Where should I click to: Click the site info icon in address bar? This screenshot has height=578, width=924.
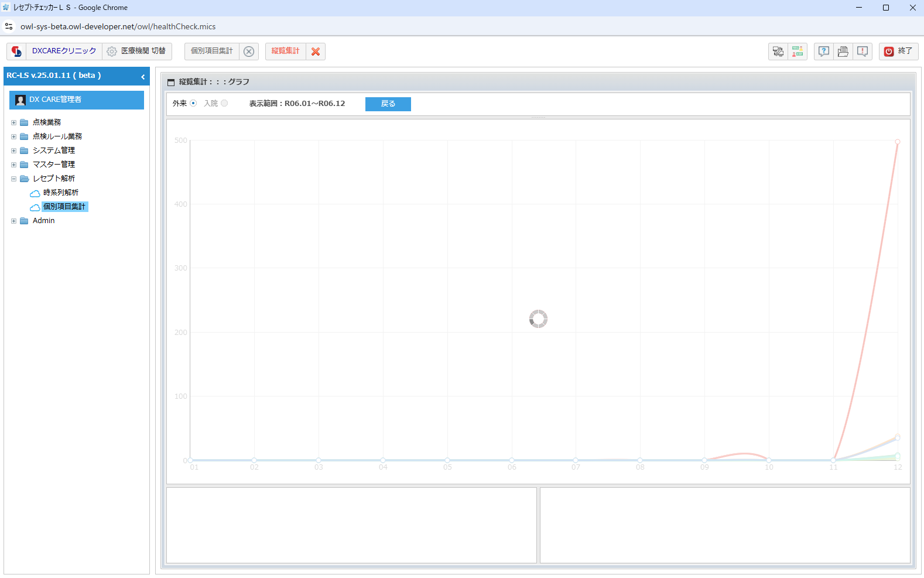9,26
